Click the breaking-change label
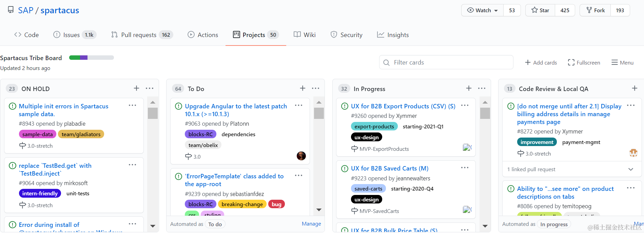Image resolution: width=644 pixels, height=233 pixels. [242, 204]
